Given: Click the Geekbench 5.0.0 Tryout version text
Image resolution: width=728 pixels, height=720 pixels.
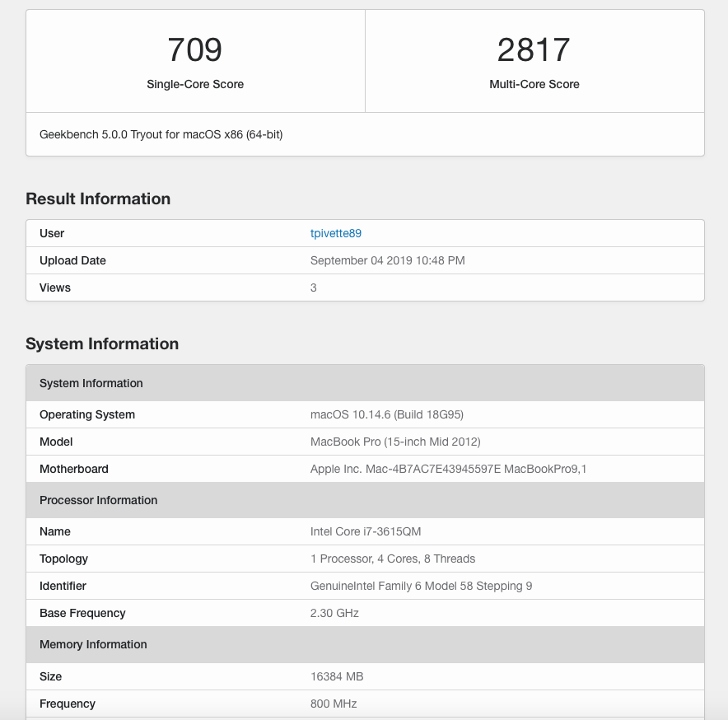Looking at the screenshot, I should click(x=161, y=135).
